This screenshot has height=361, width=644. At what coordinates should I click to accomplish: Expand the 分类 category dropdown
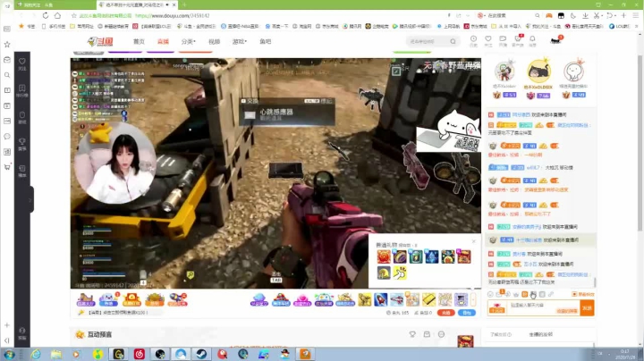pos(189,41)
